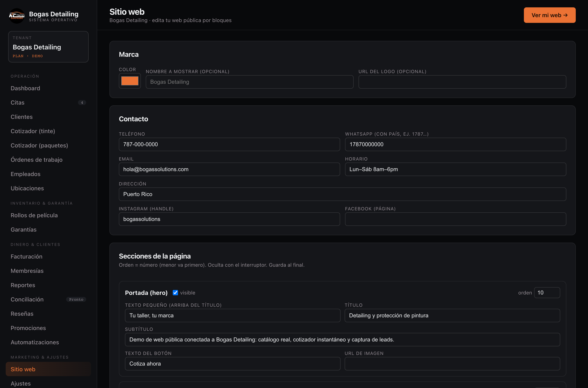Image resolution: width=588 pixels, height=388 pixels.
Task: Go to Garantías
Action: (x=48, y=230)
